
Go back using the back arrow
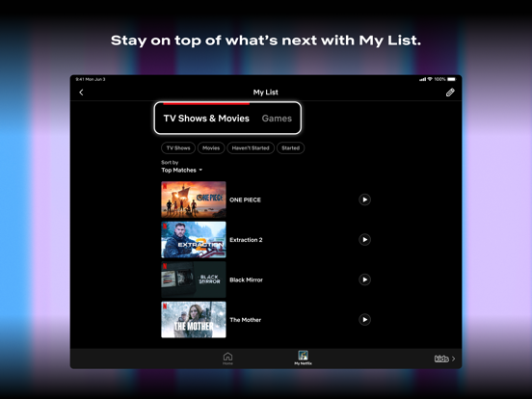81,93
